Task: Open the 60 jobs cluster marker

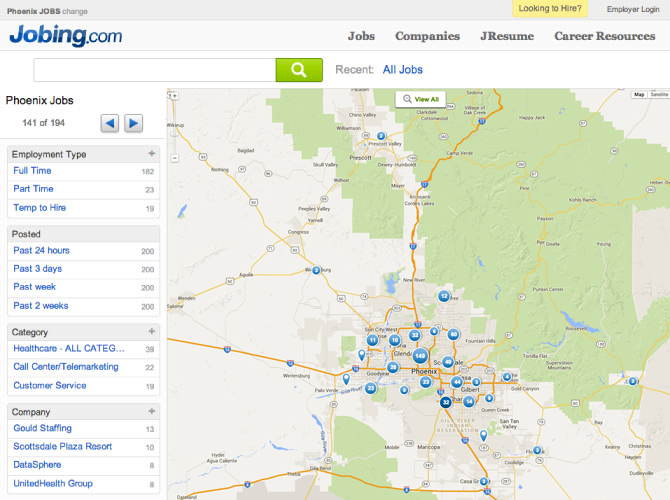Action: pyautogui.click(x=453, y=334)
